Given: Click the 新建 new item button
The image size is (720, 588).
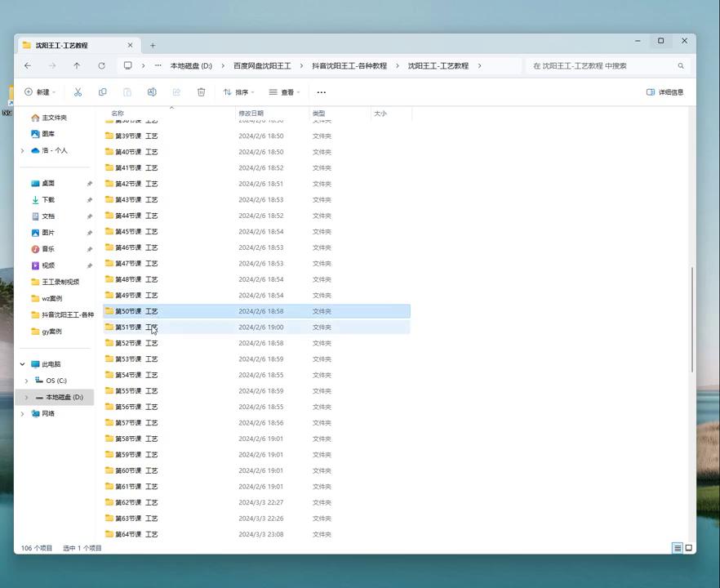Looking at the screenshot, I should click(x=38, y=92).
